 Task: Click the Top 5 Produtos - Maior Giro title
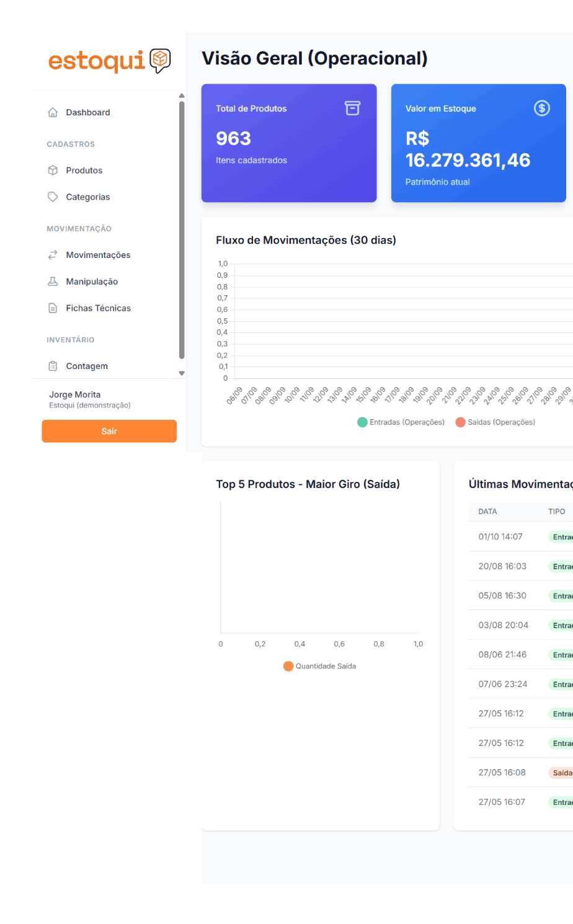point(308,484)
